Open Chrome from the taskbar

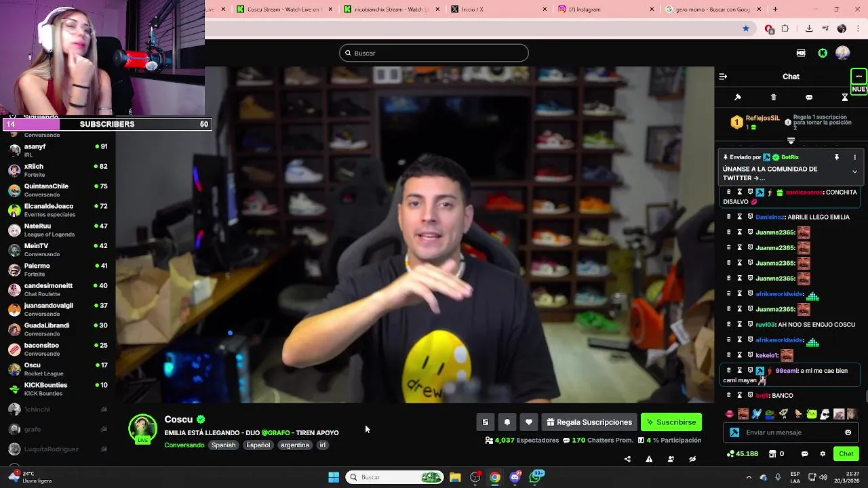click(x=495, y=477)
